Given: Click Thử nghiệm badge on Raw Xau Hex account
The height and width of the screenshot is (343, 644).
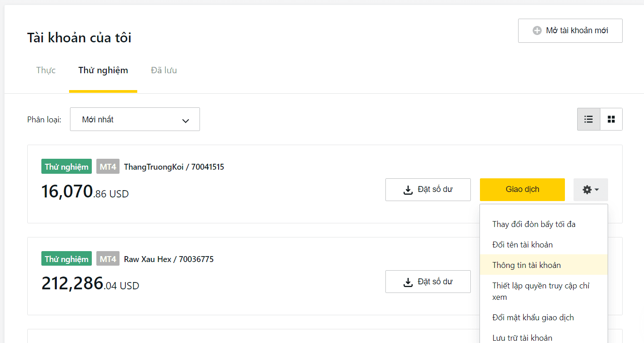Looking at the screenshot, I should pos(66,259).
